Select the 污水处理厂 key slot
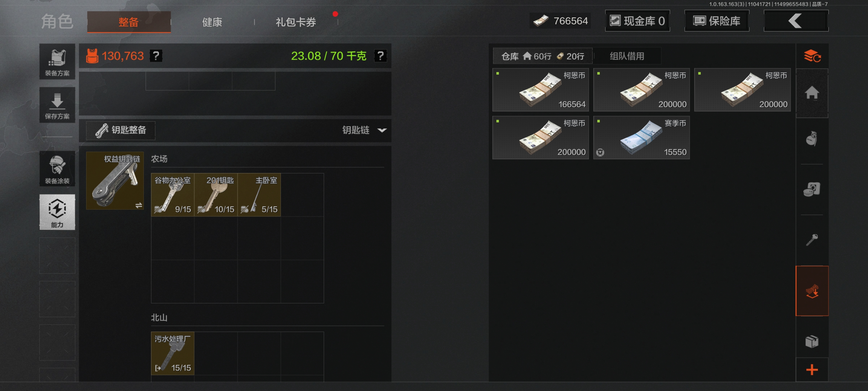This screenshot has width=868, height=391. pos(173,353)
